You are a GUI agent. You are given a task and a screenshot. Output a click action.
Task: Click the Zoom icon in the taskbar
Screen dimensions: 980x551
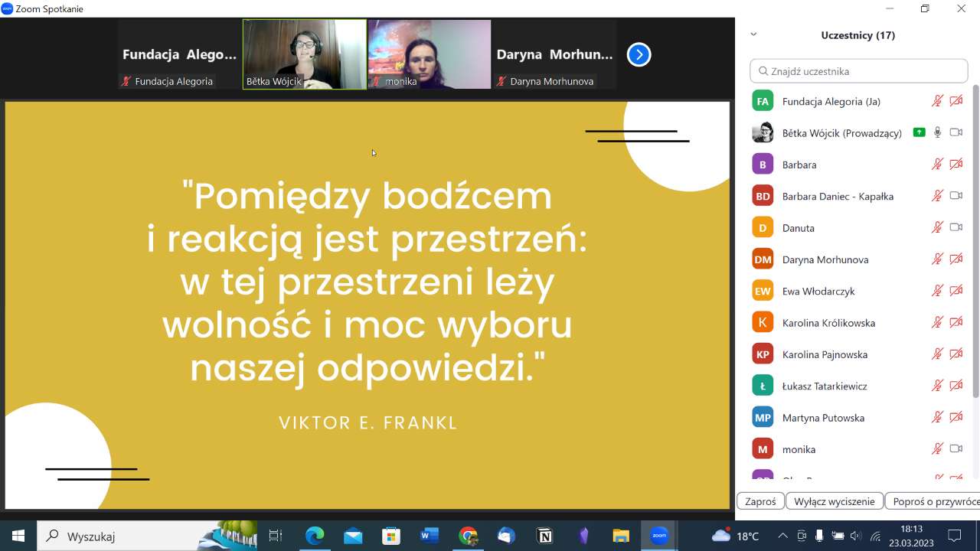pos(659,536)
